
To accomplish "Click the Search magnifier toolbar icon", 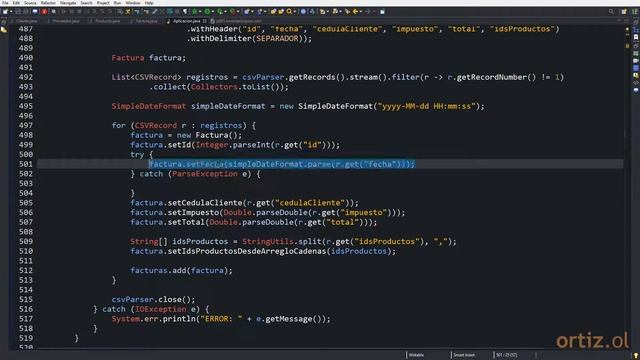I will 289,11.
